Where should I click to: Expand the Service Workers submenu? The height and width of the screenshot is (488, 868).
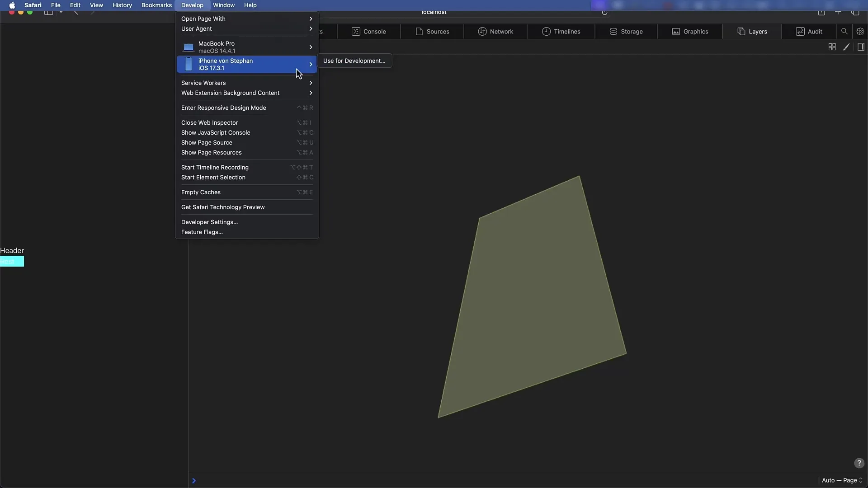coord(247,83)
